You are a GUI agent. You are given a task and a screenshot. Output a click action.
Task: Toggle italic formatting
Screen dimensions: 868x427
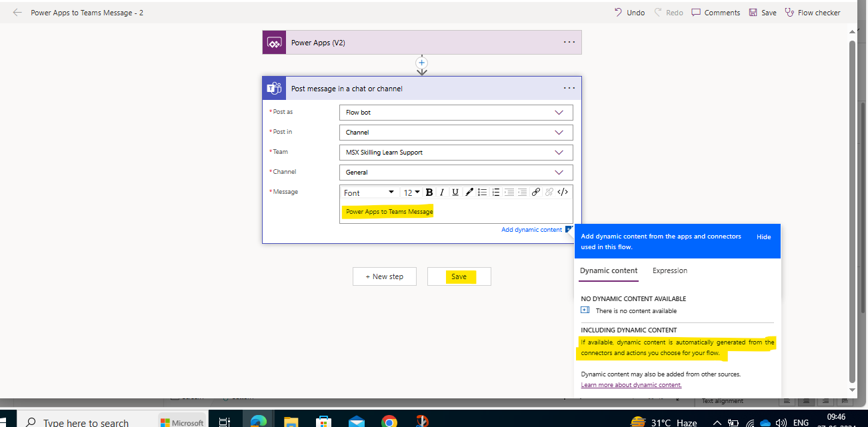441,193
